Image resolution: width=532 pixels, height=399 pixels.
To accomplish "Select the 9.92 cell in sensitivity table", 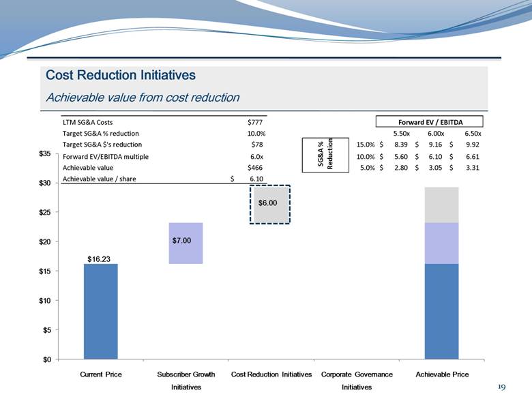I will tap(473, 145).
